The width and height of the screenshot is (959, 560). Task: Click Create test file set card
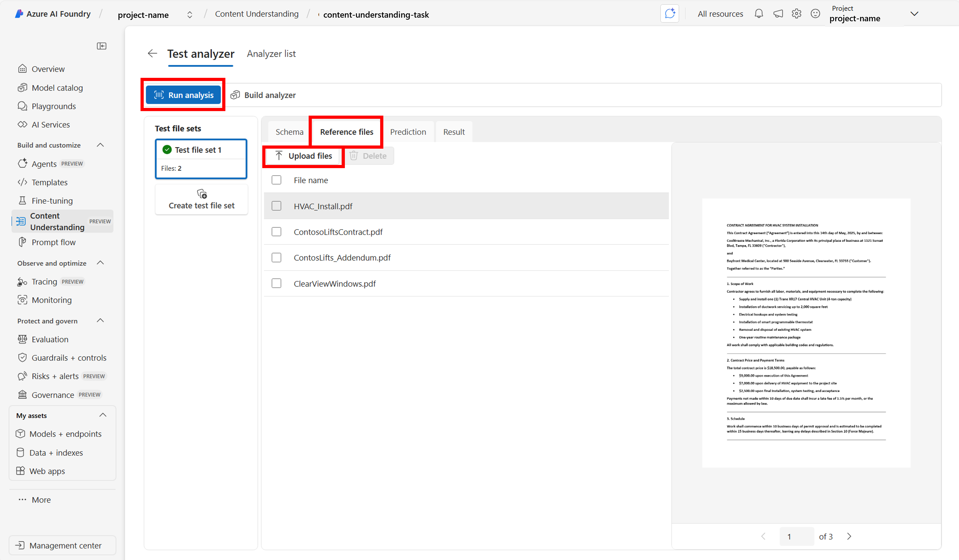[201, 199]
